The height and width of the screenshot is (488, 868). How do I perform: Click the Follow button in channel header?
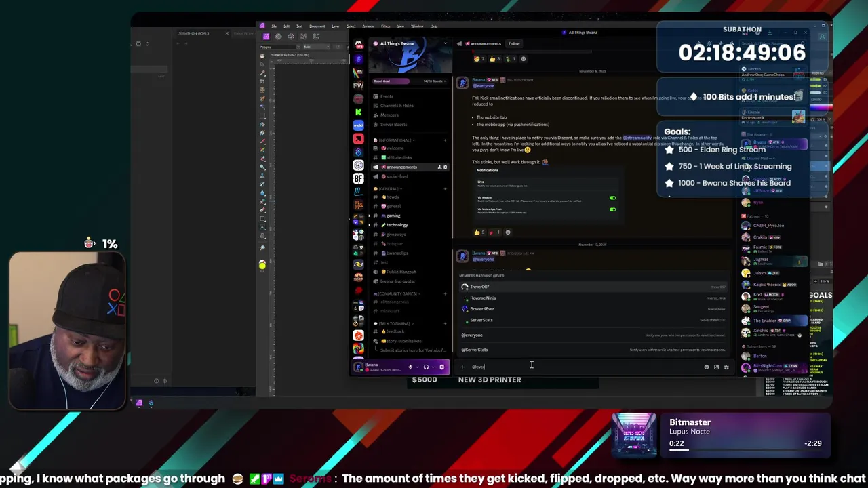pyautogui.click(x=514, y=43)
